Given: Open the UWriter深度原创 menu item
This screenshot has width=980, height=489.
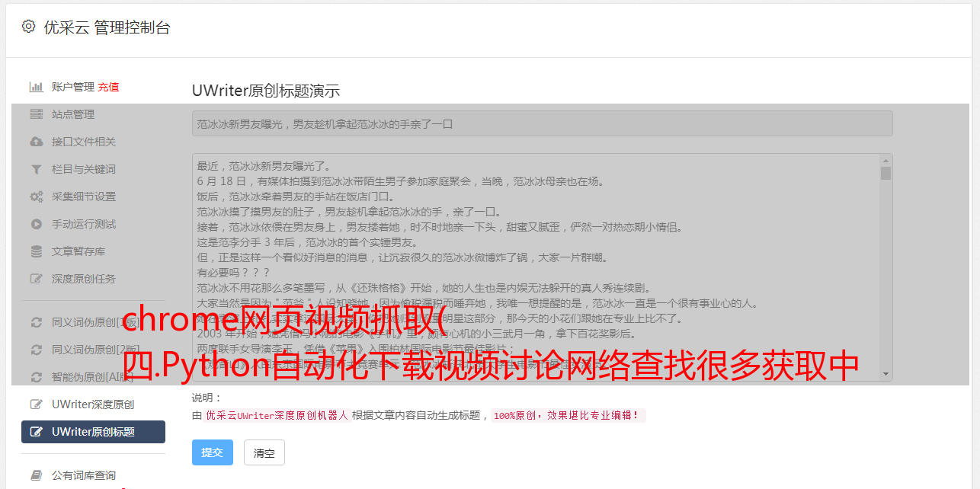Looking at the screenshot, I should coord(93,404).
